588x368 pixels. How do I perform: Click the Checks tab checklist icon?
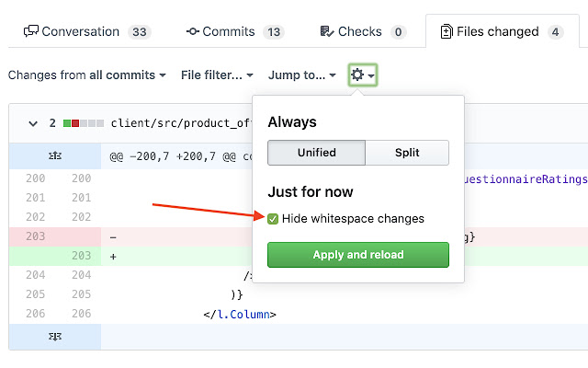[x=326, y=31]
